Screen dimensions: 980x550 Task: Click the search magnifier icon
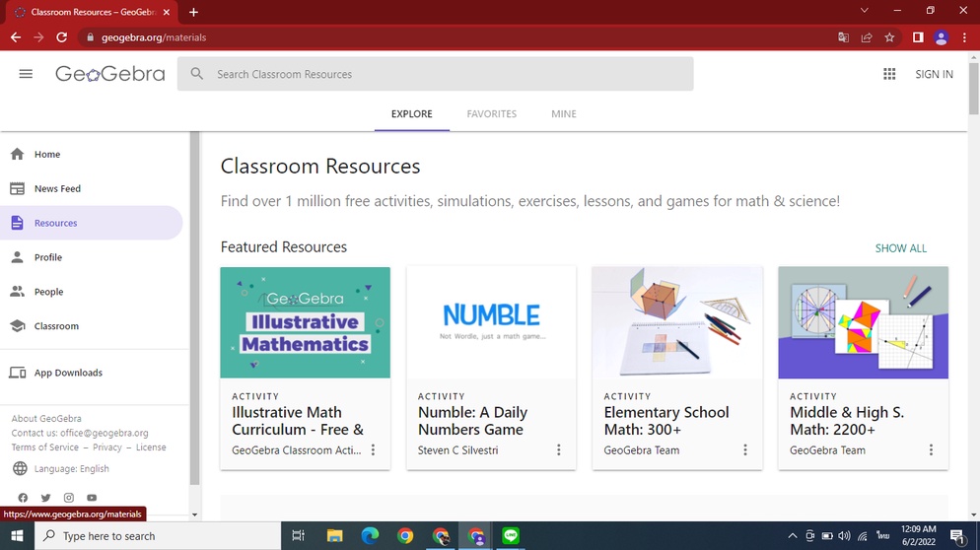click(197, 74)
